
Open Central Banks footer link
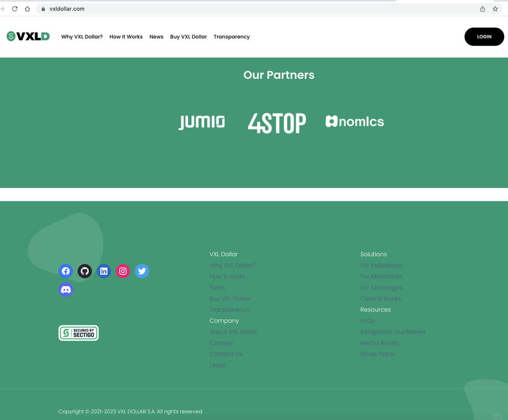(381, 299)
